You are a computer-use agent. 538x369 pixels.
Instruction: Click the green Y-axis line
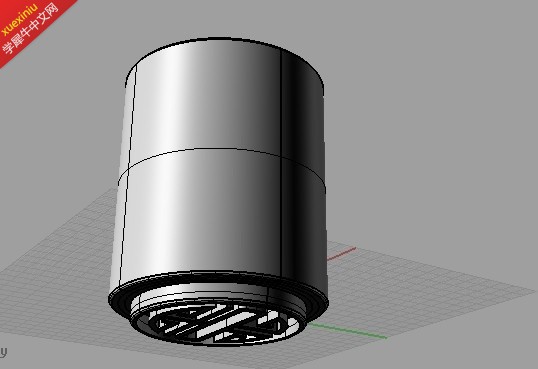click(347, 331)
